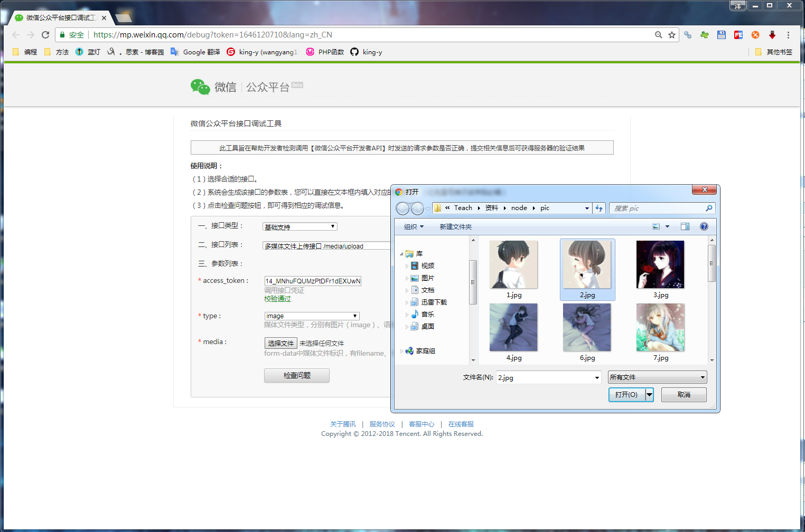Open the king-y GitHub bookmark

coord(366,52)
